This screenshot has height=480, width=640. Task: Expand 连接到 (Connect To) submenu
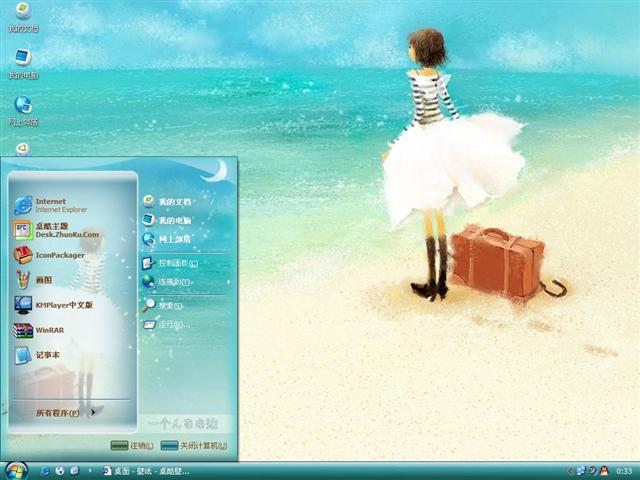coord(186,282)
